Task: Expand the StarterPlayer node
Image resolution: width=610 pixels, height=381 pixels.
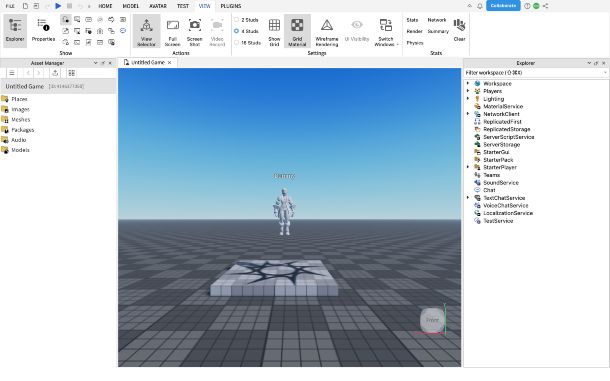Action: [468, 167]
